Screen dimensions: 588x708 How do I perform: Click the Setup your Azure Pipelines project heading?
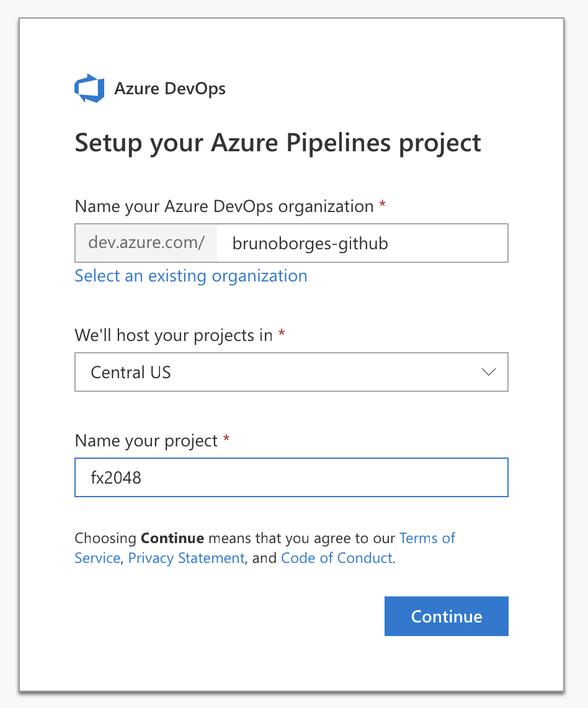[278, 143]
